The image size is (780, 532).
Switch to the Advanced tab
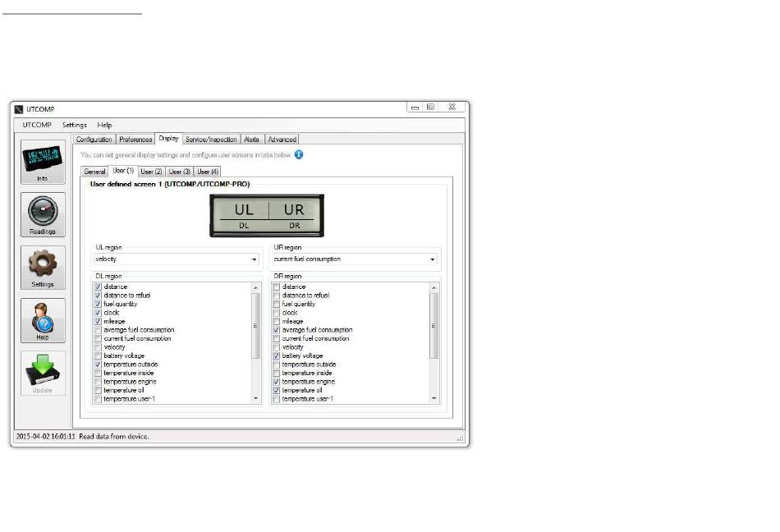pyautogui.click(x=282, y=140)
